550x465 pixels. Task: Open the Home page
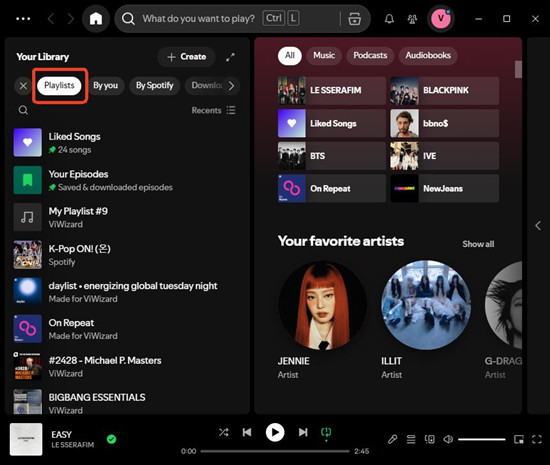[x=96, y=19]
